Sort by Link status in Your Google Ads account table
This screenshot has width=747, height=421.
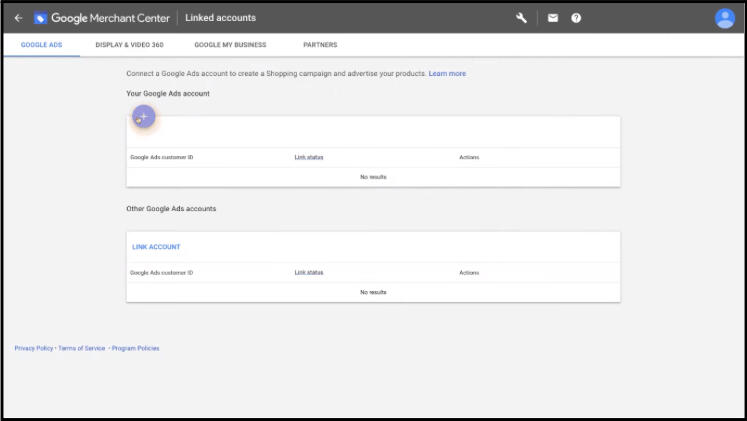309,157
